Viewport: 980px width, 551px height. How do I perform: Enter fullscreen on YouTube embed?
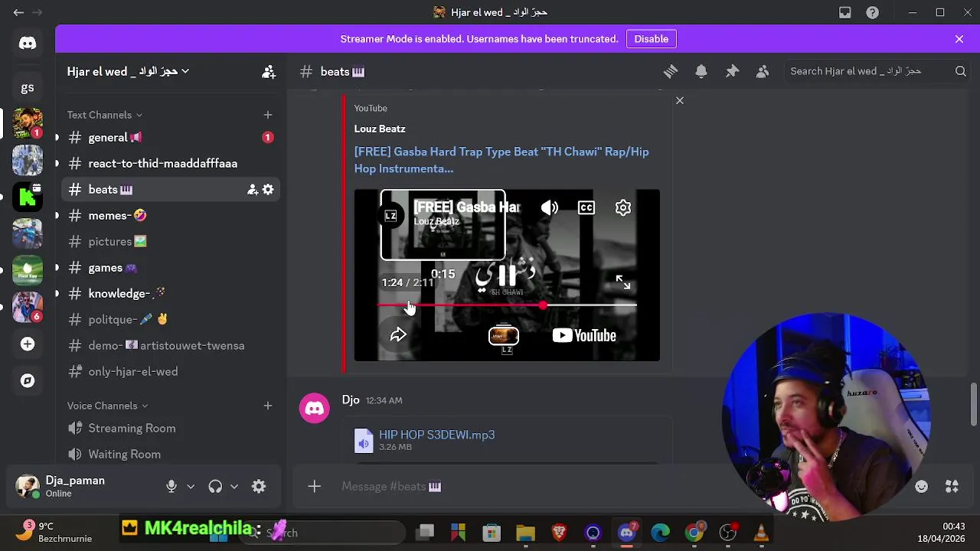tap(623, 282)
